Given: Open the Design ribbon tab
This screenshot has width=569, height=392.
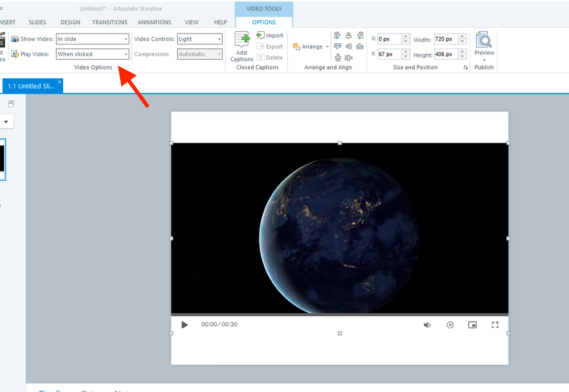Looking at the screenshot, I should click(x=70, y=22).
